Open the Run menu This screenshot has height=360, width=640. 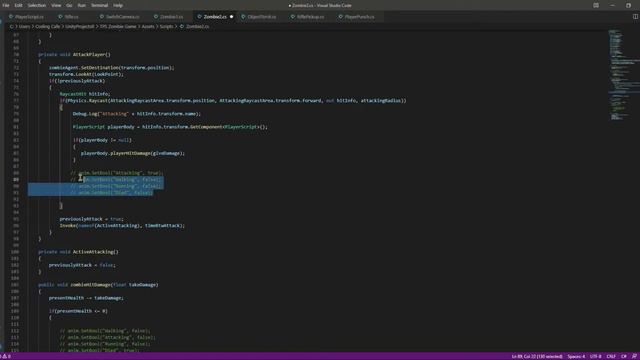point(82,5)
